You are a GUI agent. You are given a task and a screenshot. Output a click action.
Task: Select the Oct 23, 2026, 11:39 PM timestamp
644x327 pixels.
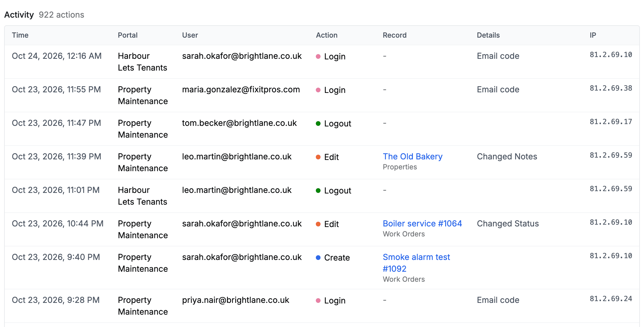pyautogui.click(x=57, y=156)
